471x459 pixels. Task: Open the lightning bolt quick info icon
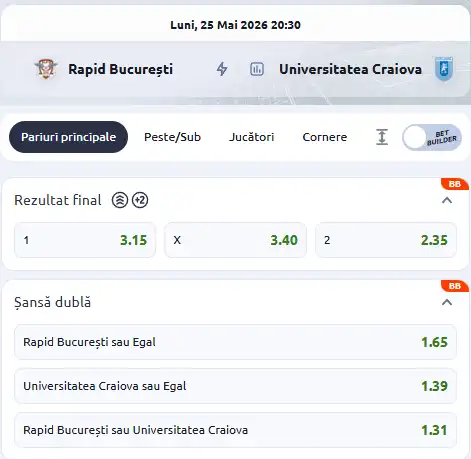(222, 69)
